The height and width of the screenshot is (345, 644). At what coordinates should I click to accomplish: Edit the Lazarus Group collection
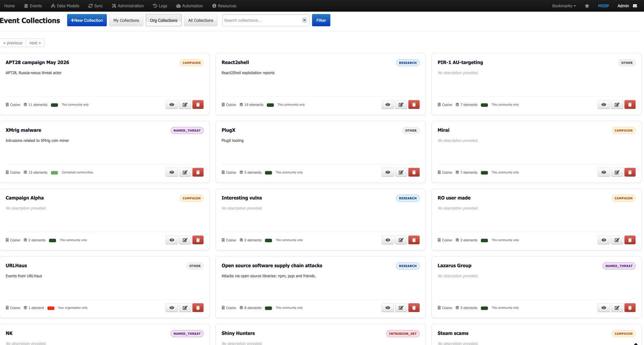coord(617,308)
